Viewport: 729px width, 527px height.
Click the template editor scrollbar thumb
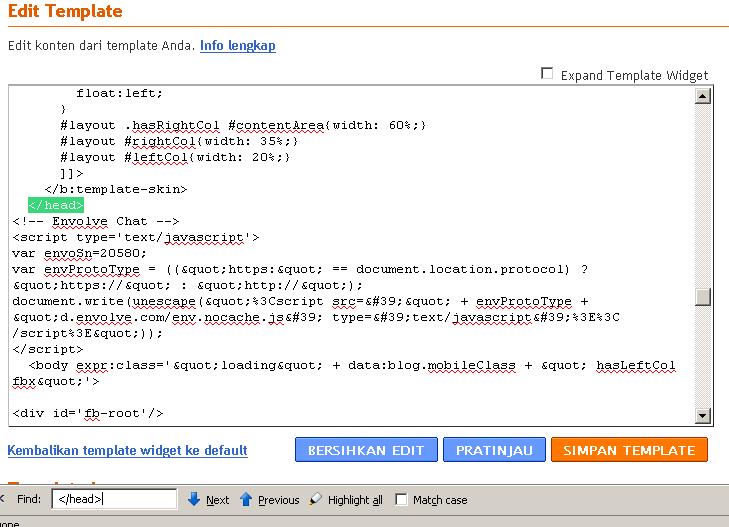click(702, 296)
